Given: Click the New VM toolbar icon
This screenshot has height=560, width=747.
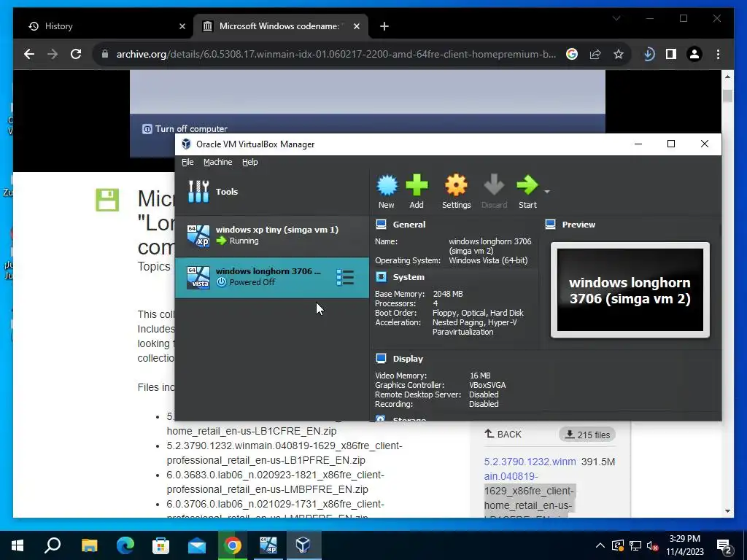Looking at the screenshot, I should coord(387,191).
